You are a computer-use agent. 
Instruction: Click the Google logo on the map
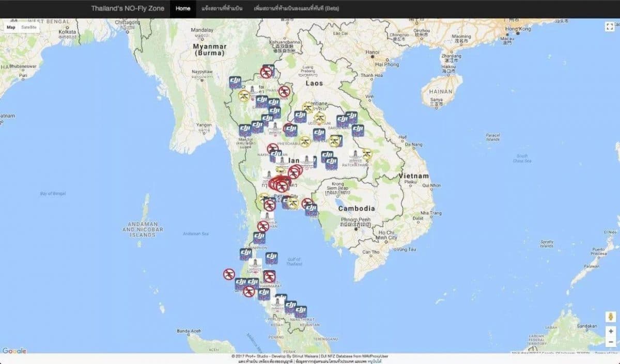coord(14,351)
